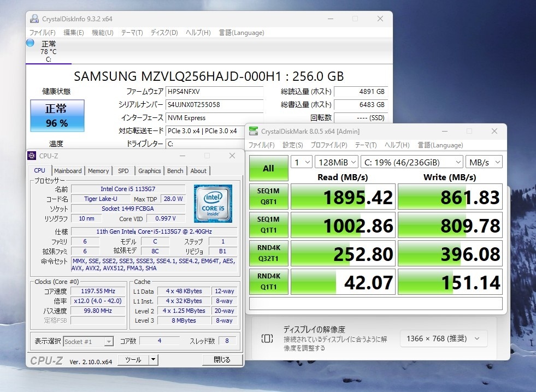Click the blue disk status orb for drive C:
536x392 pixels.
(x=30, y=43)
